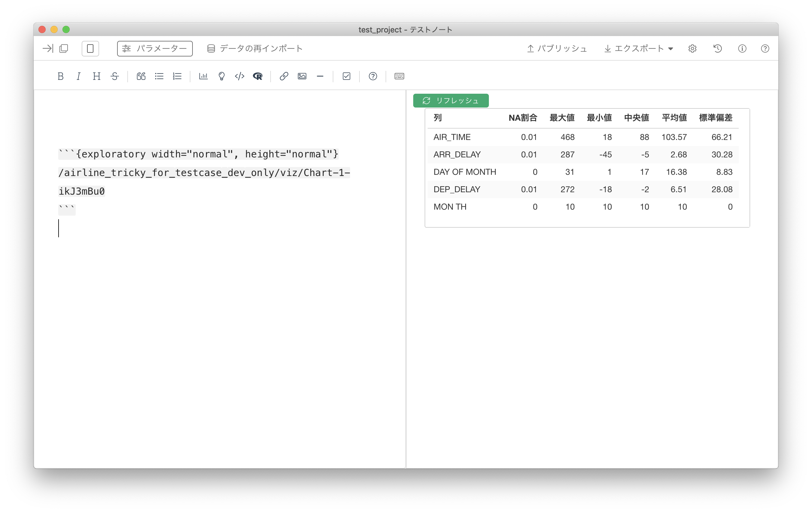Publish the note
The width and height of the screenshot is (812, 513).
click(x=557, y=49)
